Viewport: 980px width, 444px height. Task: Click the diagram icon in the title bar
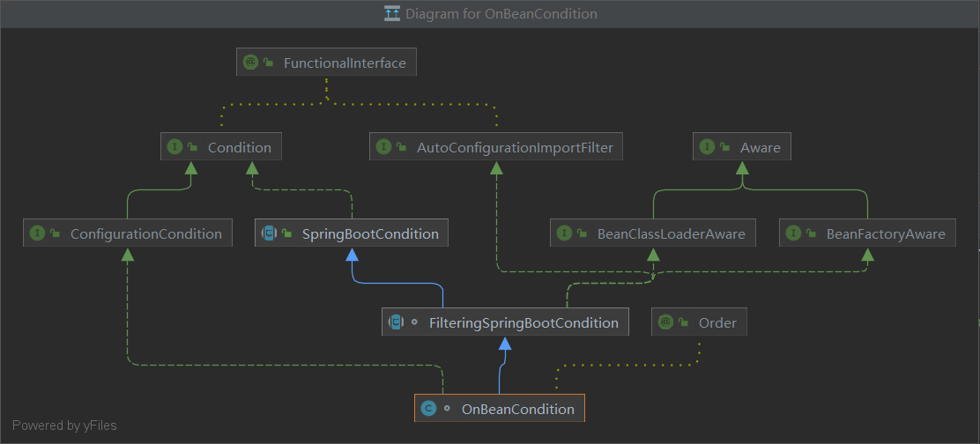coord(392,13)
